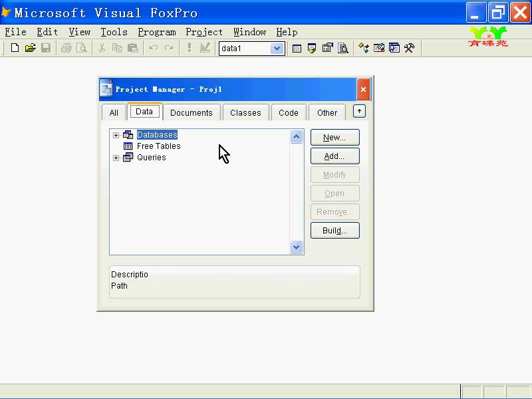
Task: Click the tree list scroll down arrow
Action: [x=296, y=247]
